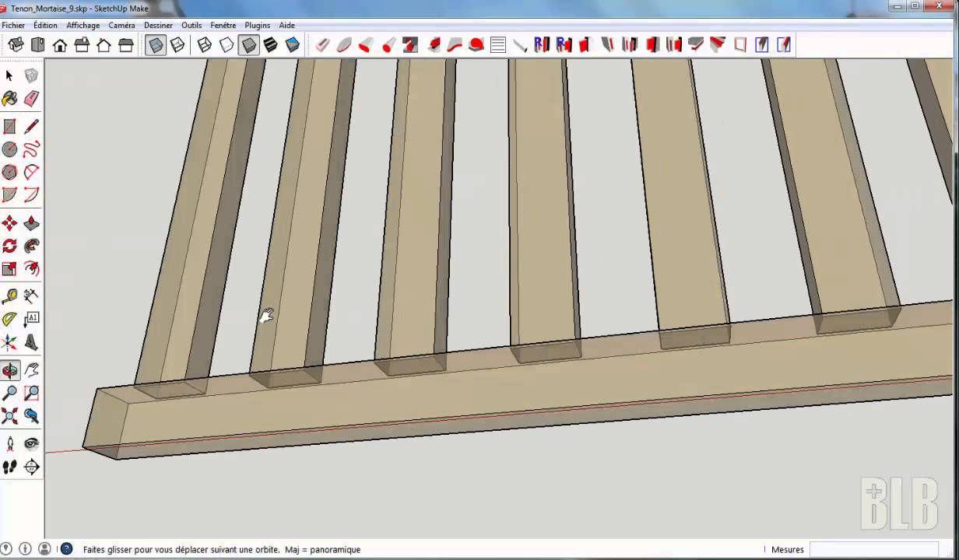Screen dimensions: 959x560
Task: Switch to Front view
Action: tap(60, 45)
